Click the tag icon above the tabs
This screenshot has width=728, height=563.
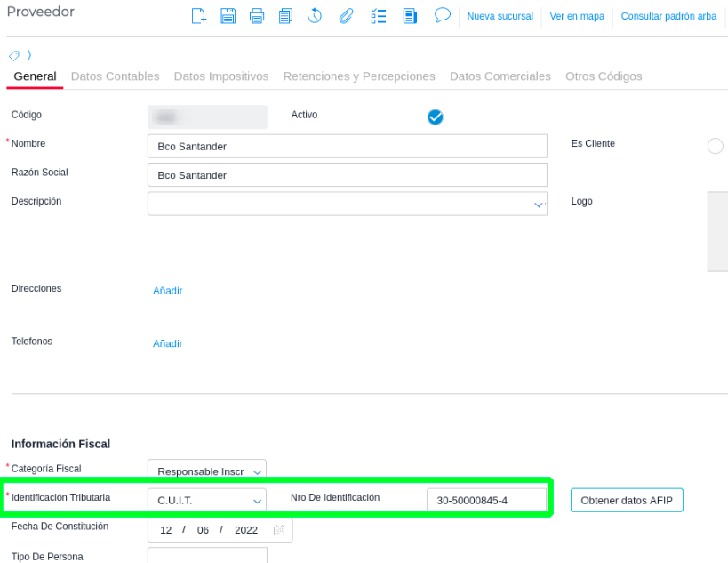pyautogui.click(x=14, y=56)
